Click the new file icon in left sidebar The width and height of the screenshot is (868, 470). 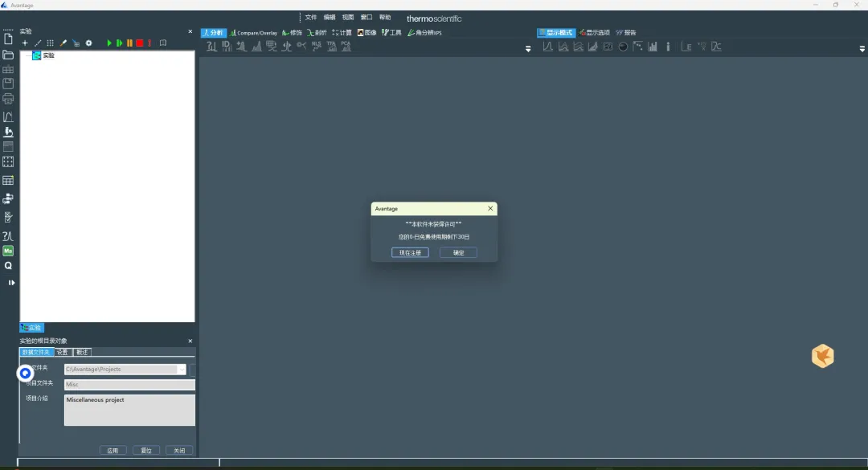(x=8, y=39)
